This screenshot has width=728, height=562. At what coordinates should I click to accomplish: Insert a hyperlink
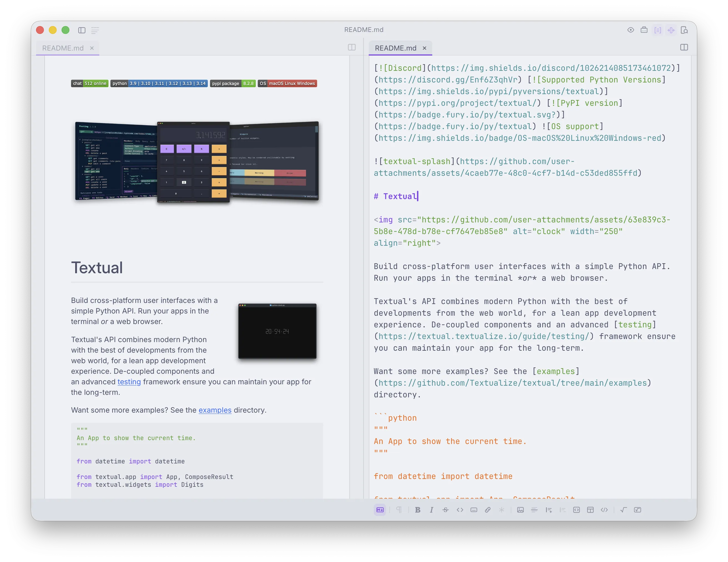[x=487, y=510]
